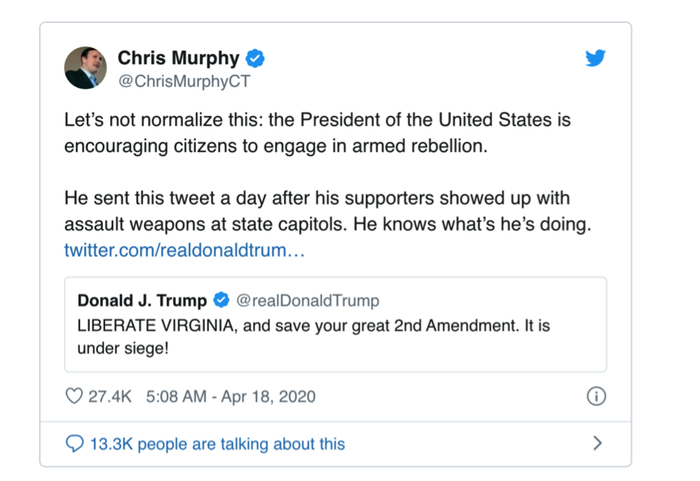The image size is (700, 481).
Task: Click the Twitter bird logo
Action: [x=595, y=58]
